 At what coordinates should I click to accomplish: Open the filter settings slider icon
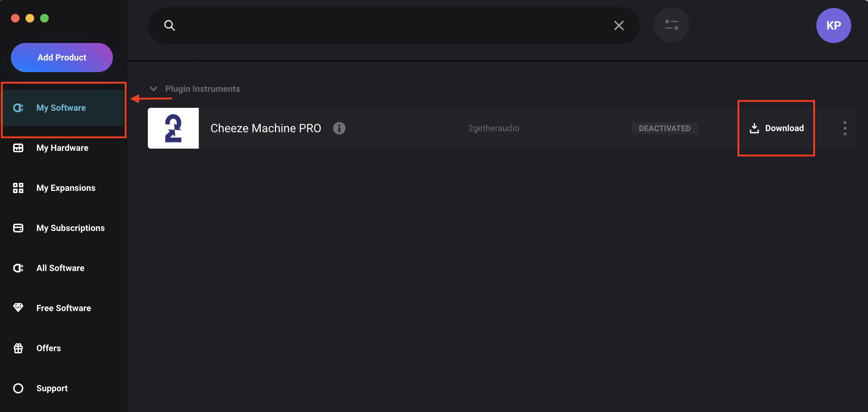(671, 25)
